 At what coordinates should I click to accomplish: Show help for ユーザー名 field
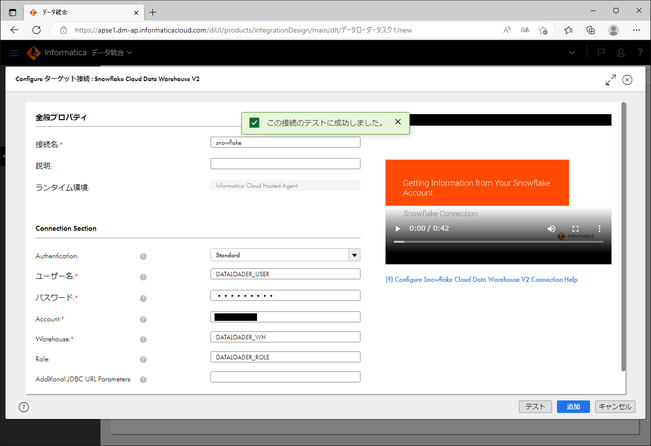pyautogui.click(x=143, y=277)
